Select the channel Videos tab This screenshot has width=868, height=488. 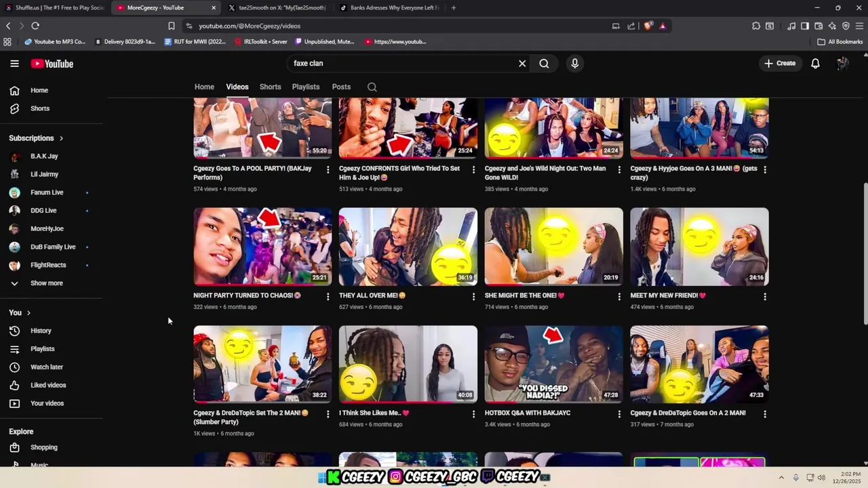(x=237, y=87)
